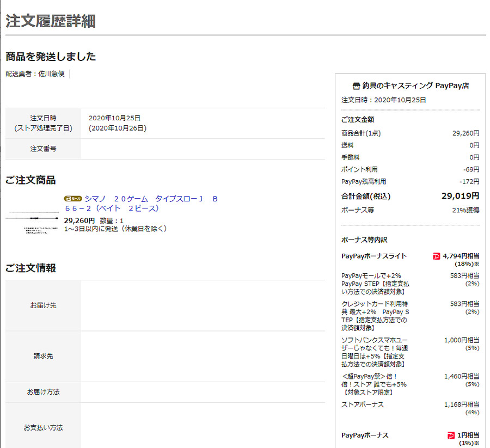Image resolution: width=490 pixels, height=448 pixels.
Task: Select the 1,168円相当 bonus amount
Action: (462, 404)
